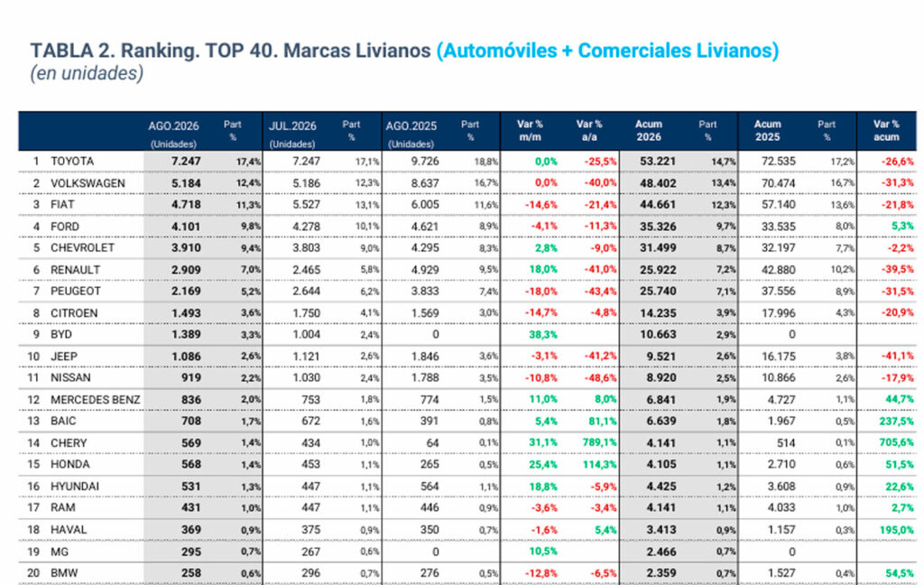The image size is (924, 585).
Task: Click the 'AGO.2025' column header
Action: pos(411,126)
